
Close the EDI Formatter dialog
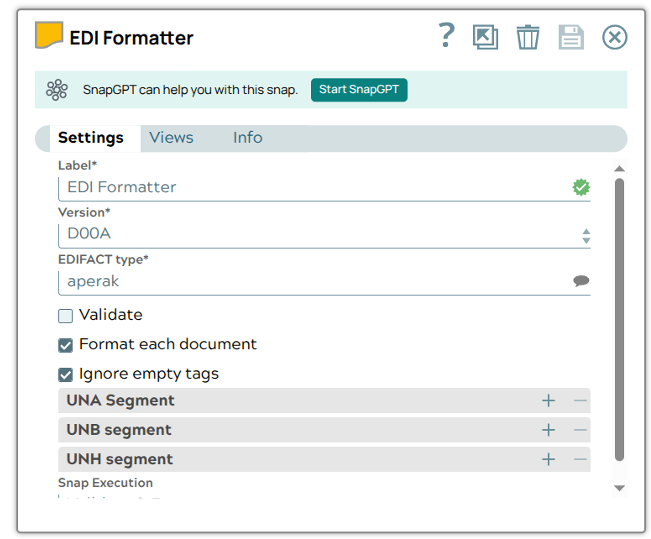click(x=614, y=37)
